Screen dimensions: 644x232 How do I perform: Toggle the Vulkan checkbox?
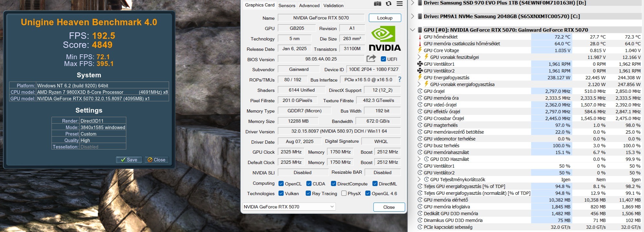pyautogui.click(x=281, y=193)
